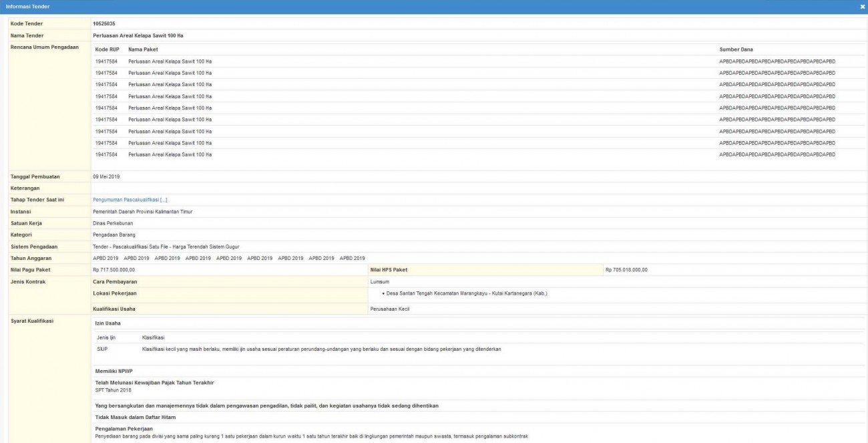The height and width of the screenshot is (443, 868).
Task: Click the Kode RUP column header
Action: click(107, 49)
